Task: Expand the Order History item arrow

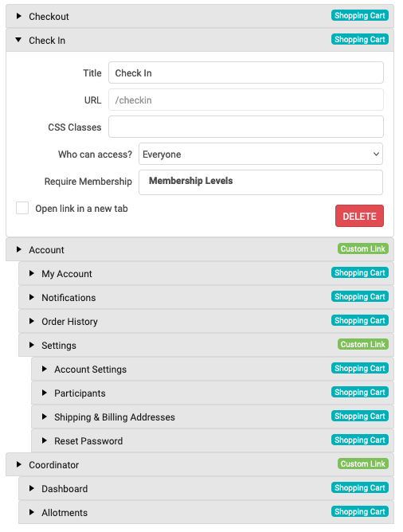Action: [x=32, y=321]
